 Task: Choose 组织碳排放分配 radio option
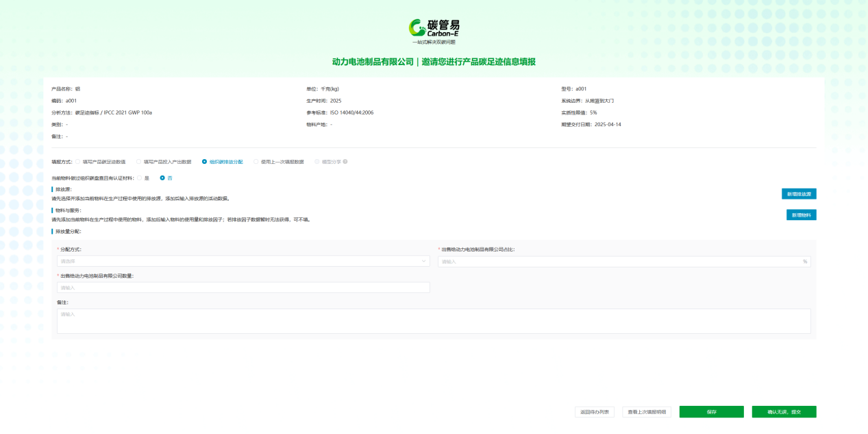205,162
